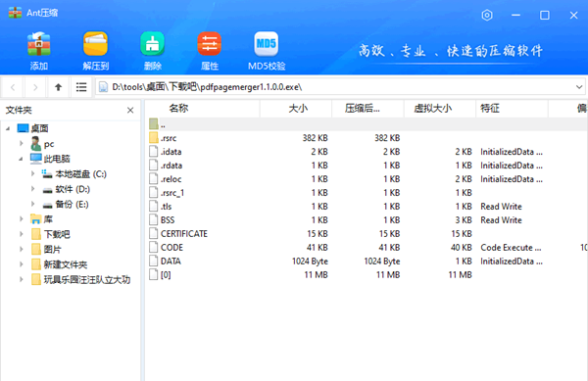Select the CODE file row
Viewport: 588px width, 381px height.
(367, 247)
